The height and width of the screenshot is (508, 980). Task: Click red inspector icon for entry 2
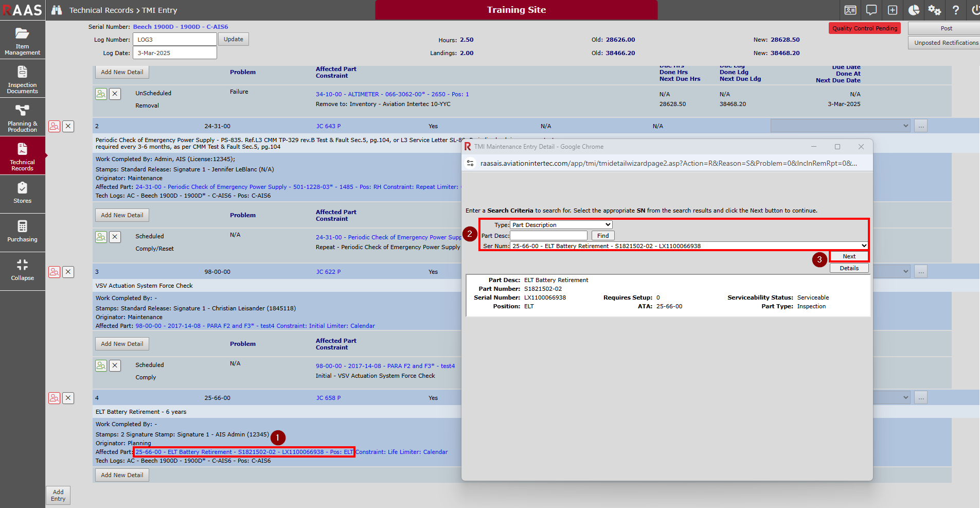pos(54,126)
